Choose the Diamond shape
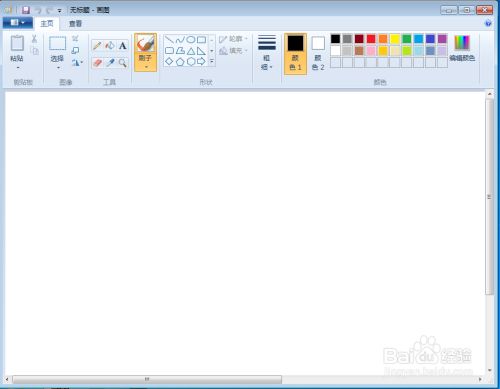Image resolution: width=500 pixels, height=389 pixels. tap(169, 61)
